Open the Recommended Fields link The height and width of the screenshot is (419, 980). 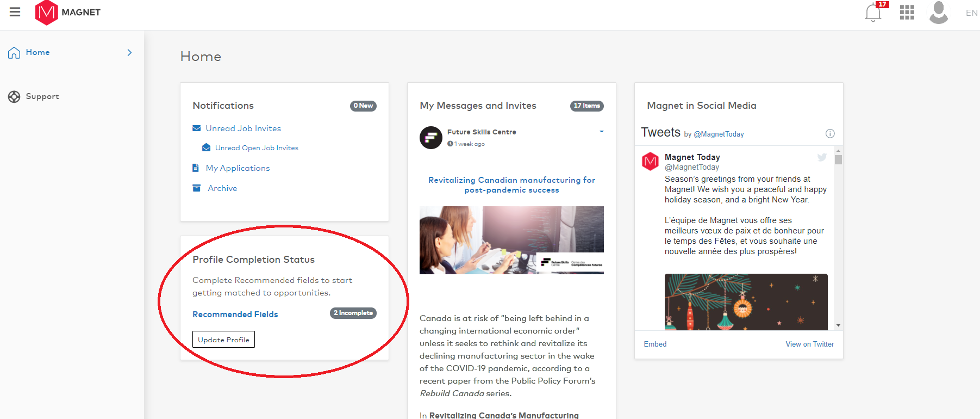click(235, 315)
